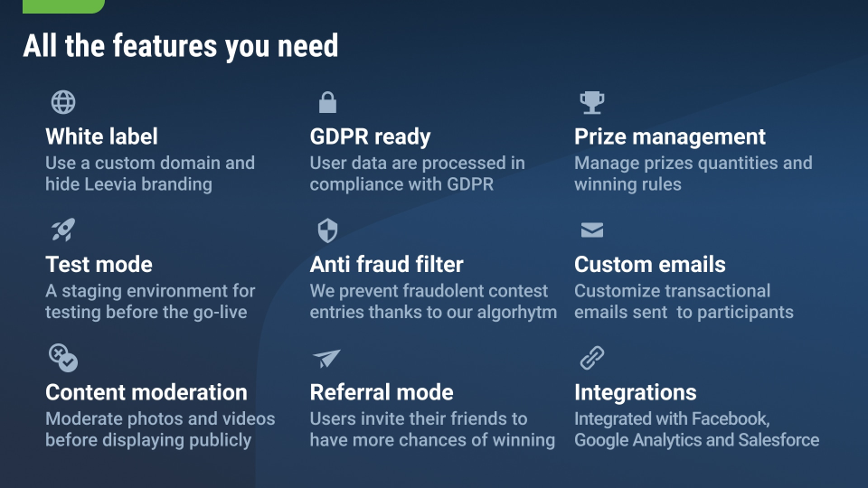Click the moderation icon above Content moderation
Viewport: 868px width, 488px height.
pos(63,358)
